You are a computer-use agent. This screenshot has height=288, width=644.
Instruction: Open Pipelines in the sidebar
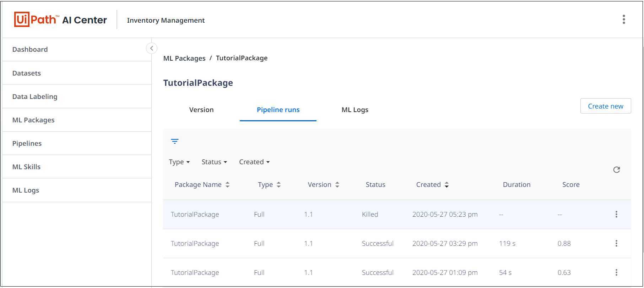click(77, 143)
